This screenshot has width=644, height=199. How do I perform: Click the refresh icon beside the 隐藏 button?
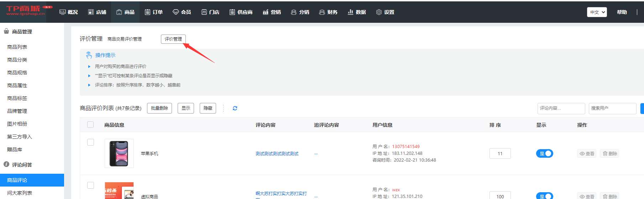235,108
